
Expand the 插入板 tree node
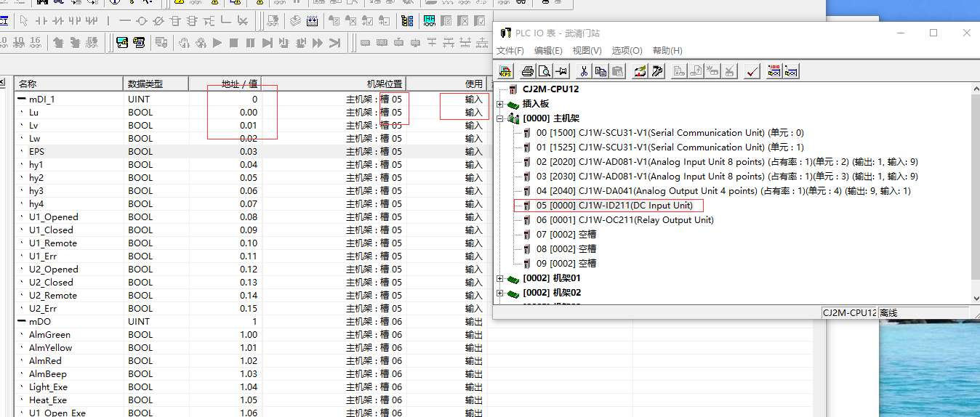pyautogui.click(x=499, y=104)
